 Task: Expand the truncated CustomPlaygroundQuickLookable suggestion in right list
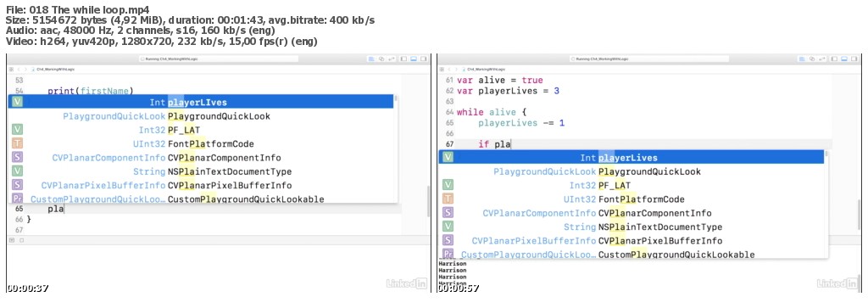pyautogui.click(x=529, y=255)
